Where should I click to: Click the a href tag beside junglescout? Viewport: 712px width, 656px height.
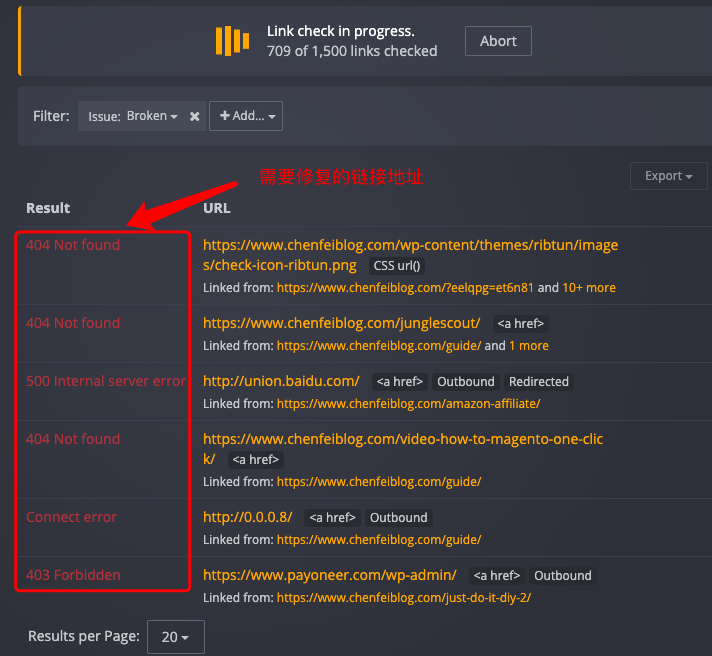point(520,324)
